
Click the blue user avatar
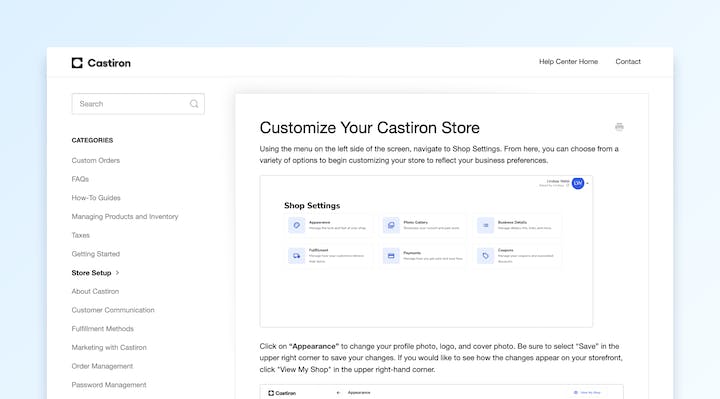click(578, 183)
